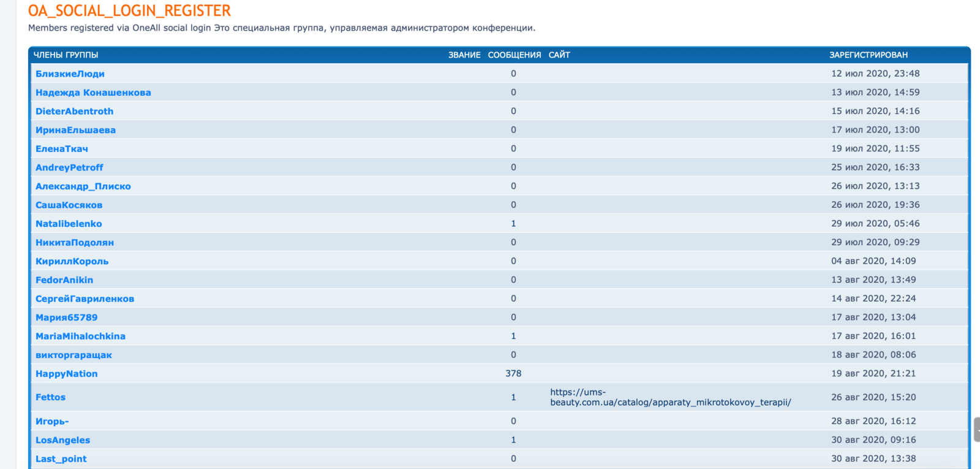Select date 04 авг 2020, 14:09
Viewport: 980px width, 469px height.
click(x=873, y=261)
